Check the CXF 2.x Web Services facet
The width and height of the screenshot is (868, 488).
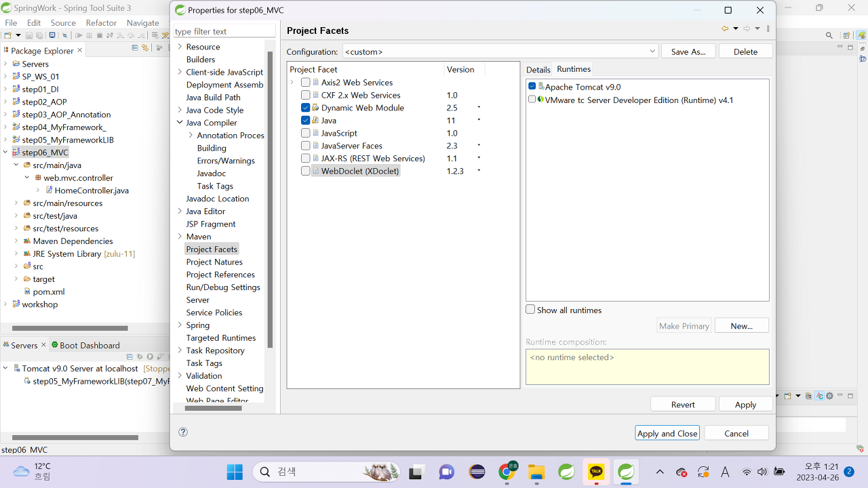[306, 95]
